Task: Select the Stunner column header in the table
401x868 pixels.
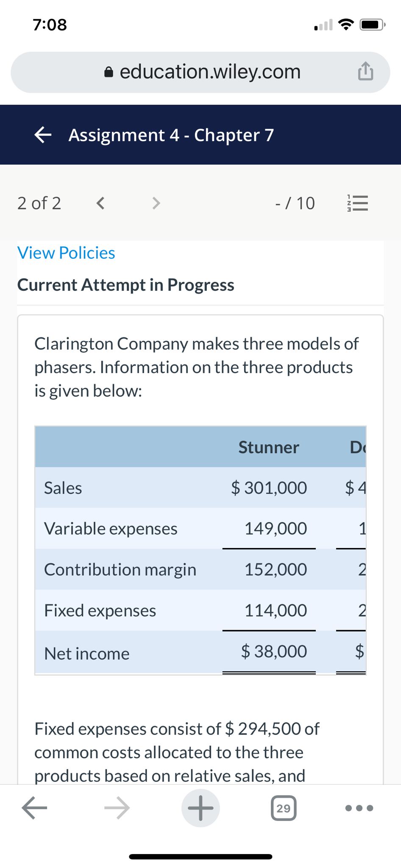Action: pos(269,447)
